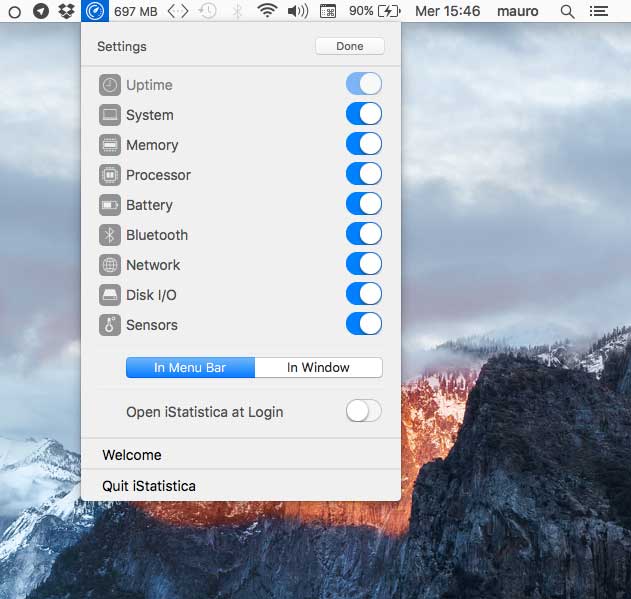This screenshot has height=599, width=631.
Task: Click the battery charging icon in the menu bar
Action: pyautogui.click(x=389, y=11)
